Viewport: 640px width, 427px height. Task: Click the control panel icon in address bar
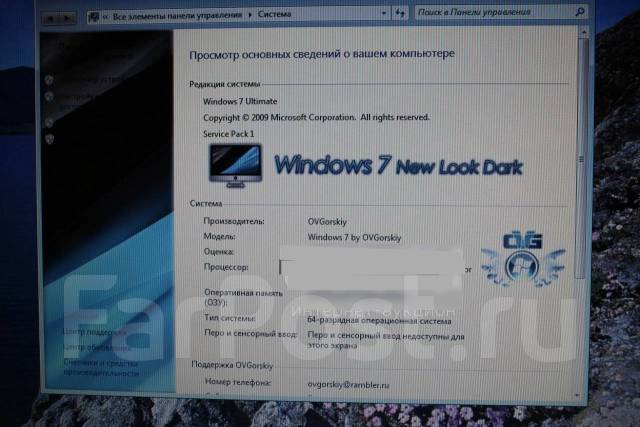(93, 17)
